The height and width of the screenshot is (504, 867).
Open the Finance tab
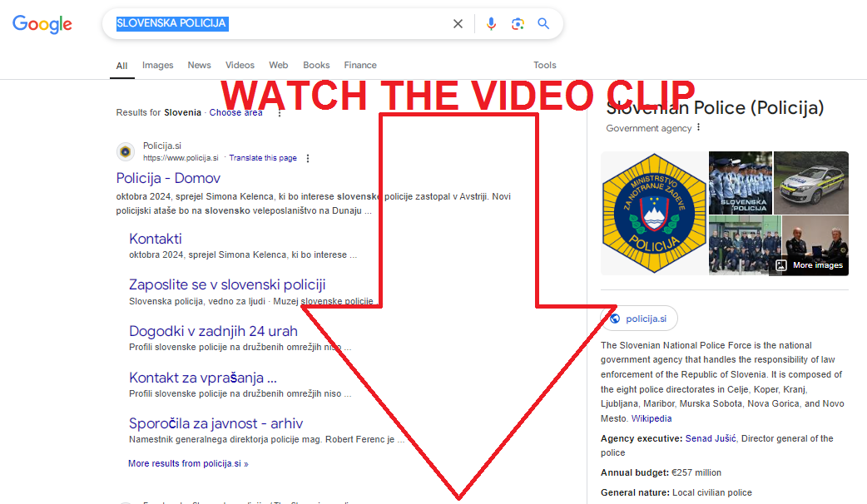[x=360, y=65]
